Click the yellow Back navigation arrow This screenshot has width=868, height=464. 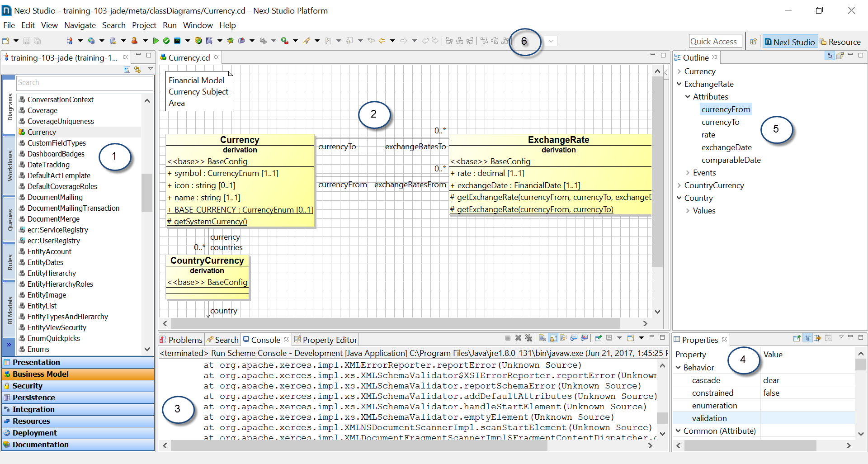click(x=382, y=41)
